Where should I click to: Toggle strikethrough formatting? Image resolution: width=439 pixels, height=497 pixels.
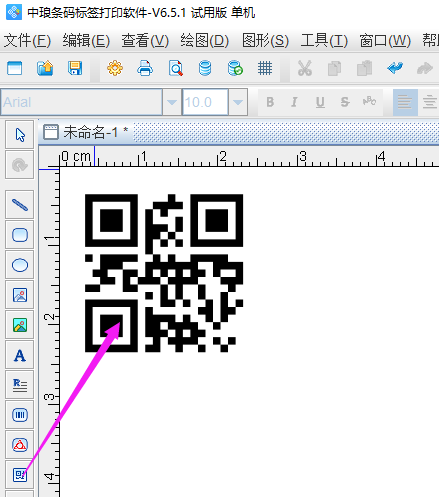[x=345, y=102]
